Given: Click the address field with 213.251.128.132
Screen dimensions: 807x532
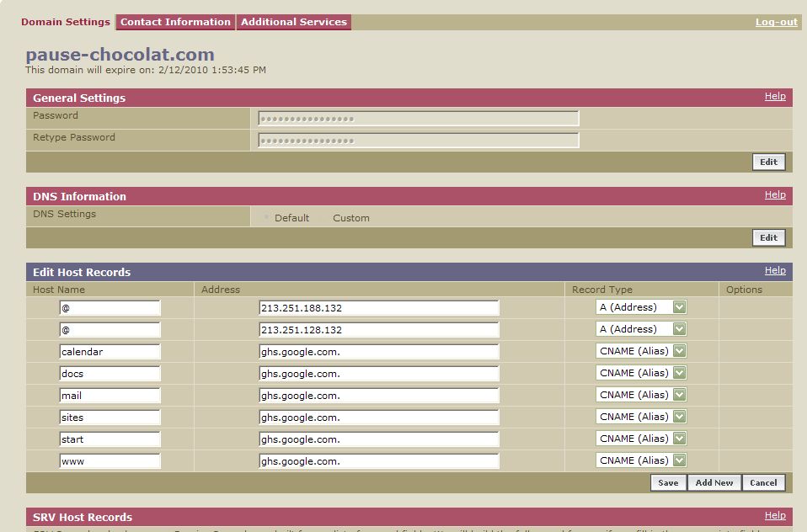Looking at the screenshot, I should click(379, 330).
